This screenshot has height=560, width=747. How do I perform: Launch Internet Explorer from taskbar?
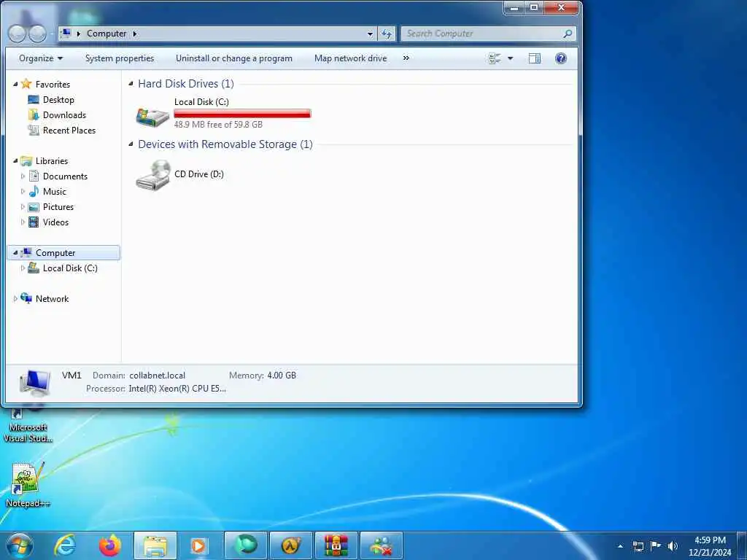point(64,545)
